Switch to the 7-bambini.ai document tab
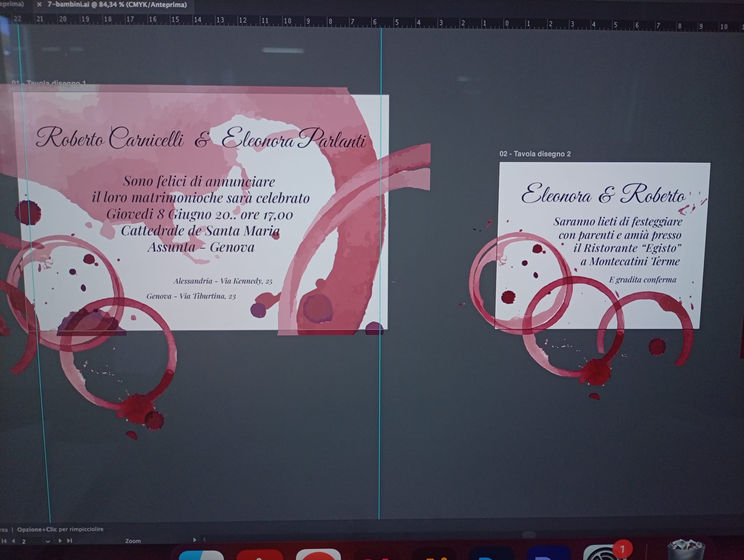Screen dimensions: 744x560 [x=117, y=5]
